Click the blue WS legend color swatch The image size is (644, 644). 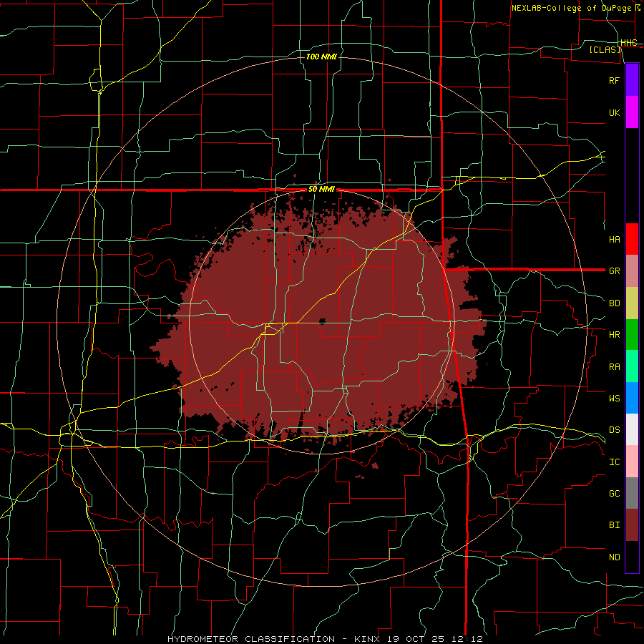(632, 398)
